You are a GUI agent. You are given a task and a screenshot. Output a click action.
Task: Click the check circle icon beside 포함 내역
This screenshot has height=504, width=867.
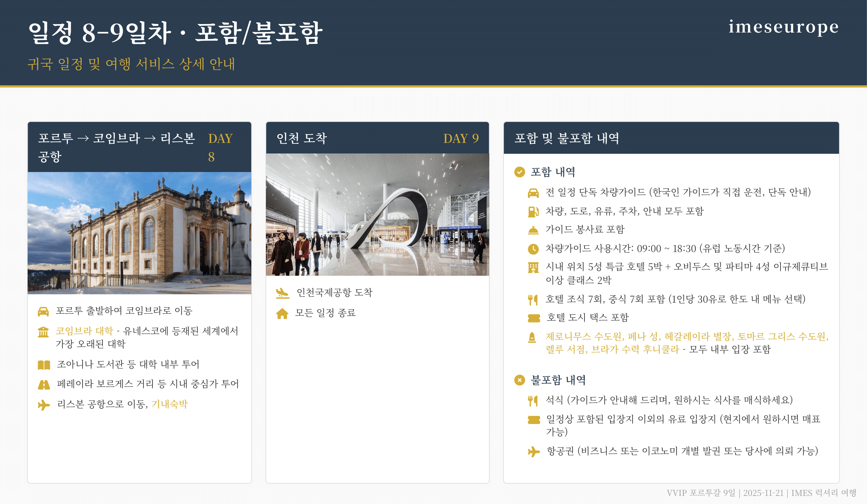[x=519, y=172]
